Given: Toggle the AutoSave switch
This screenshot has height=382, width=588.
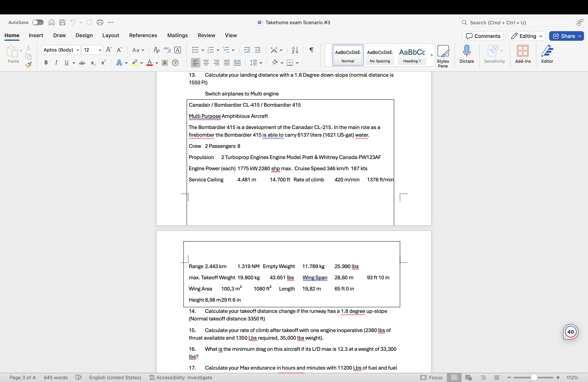Looking at the screenshot, I should point(38,22).
